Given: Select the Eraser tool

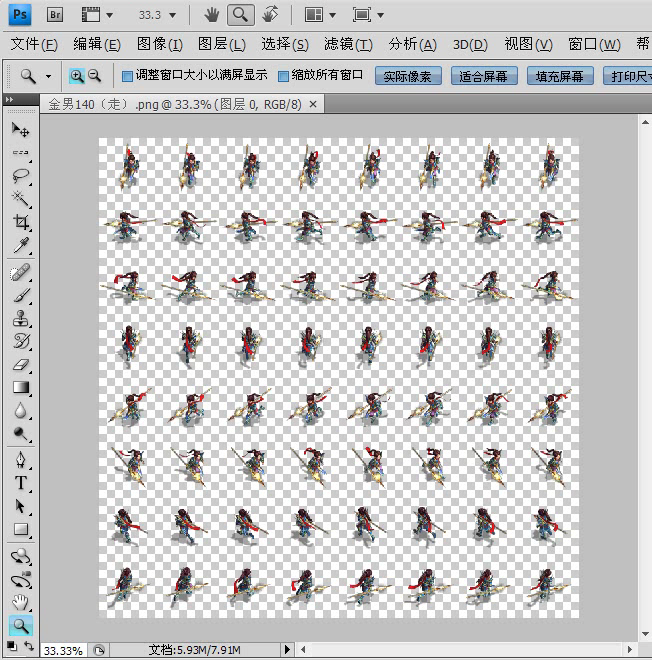Looking at the screenshot, I should pyautogui.click(x=20, y=365).
